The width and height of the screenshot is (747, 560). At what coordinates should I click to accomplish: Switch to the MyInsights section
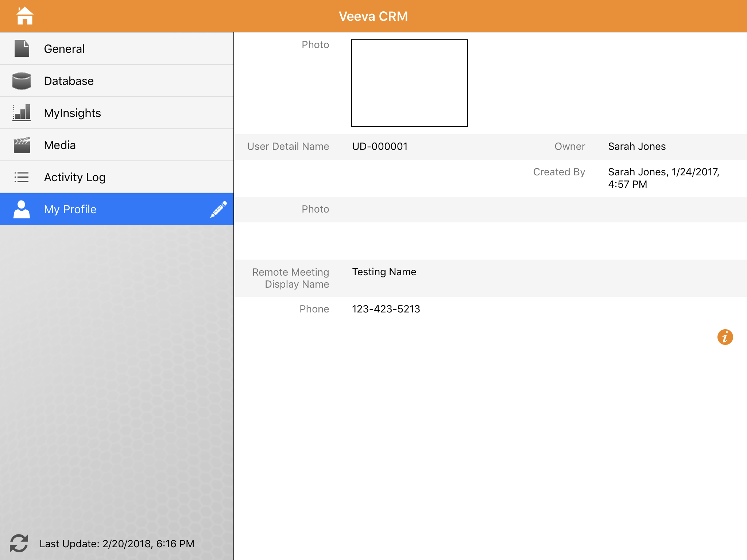coord(72,113)
